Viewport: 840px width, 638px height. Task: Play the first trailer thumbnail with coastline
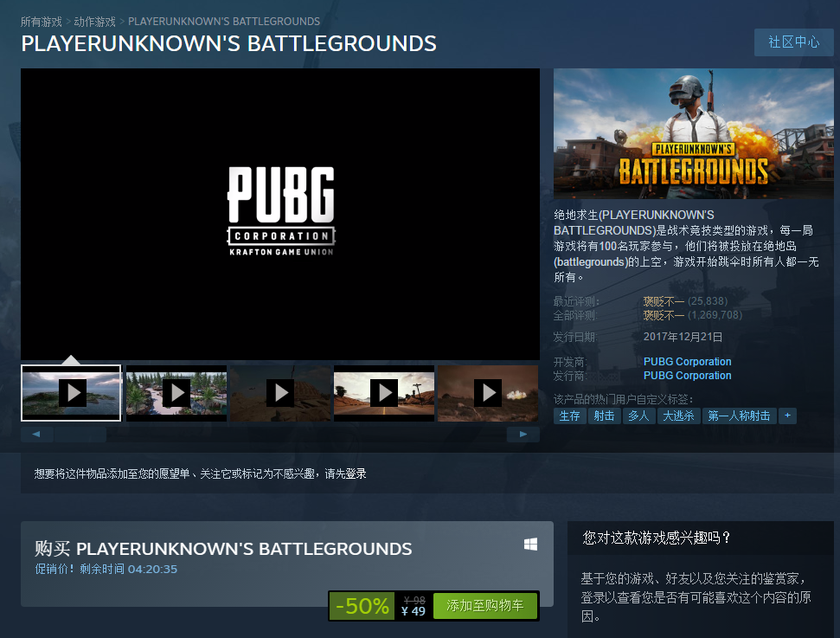(x=71, y=393)
